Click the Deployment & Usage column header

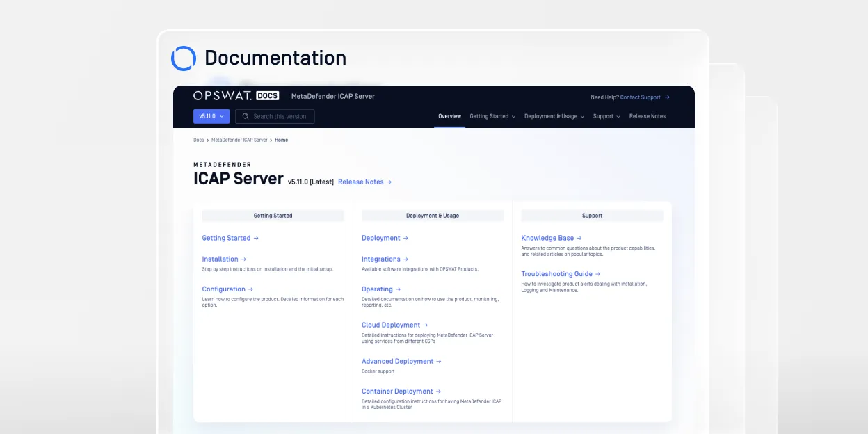pyautogui.click(x=433, y=216)
